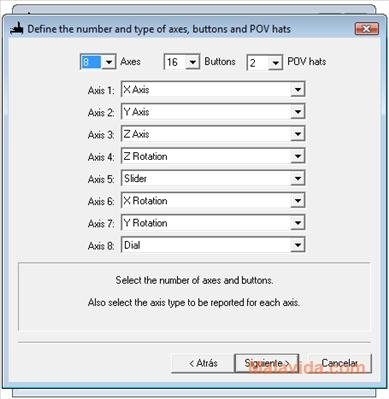Expand the Axis 7 Y Rotation dropdown
The image size is (389, 399).
(x=297, y=223)
